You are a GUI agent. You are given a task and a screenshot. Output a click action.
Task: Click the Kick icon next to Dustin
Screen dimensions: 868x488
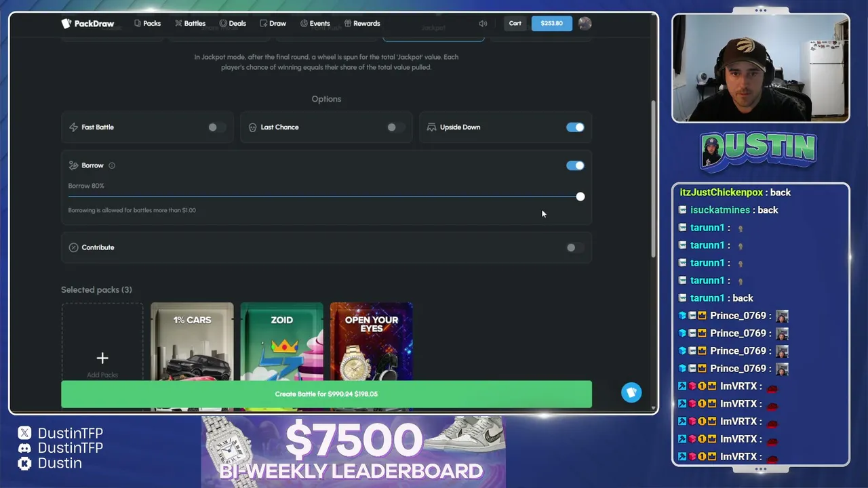24,464
